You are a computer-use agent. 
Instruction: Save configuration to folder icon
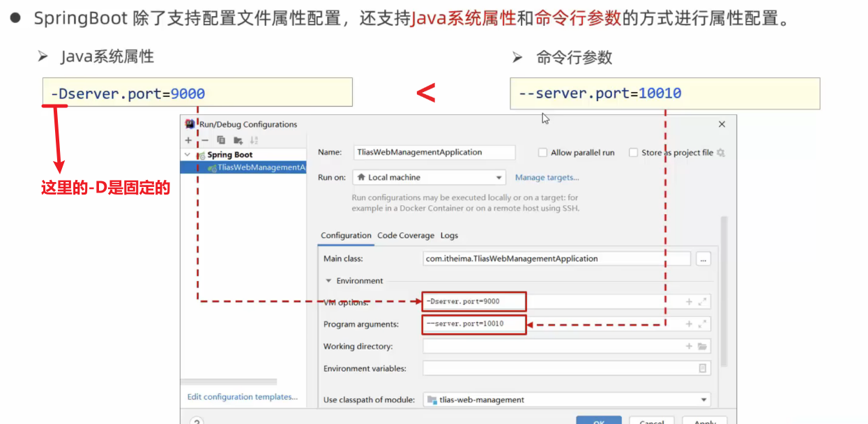(238, 140)
